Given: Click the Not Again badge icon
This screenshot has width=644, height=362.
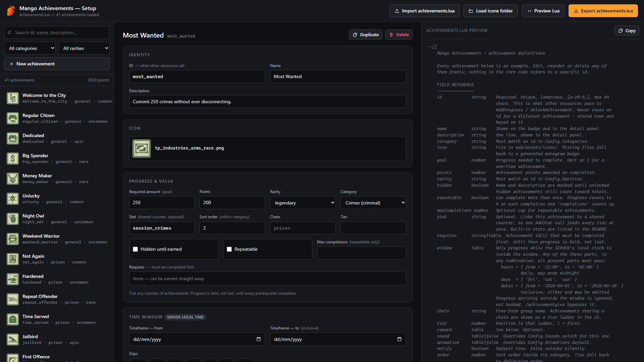Looking at the screenshot, I should (13, 259).
